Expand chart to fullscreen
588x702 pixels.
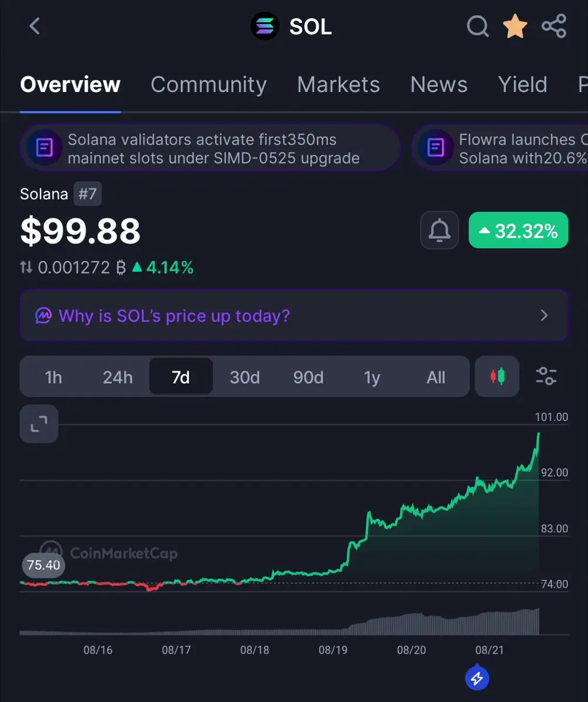pyautogui.click(x=39, y=424)
